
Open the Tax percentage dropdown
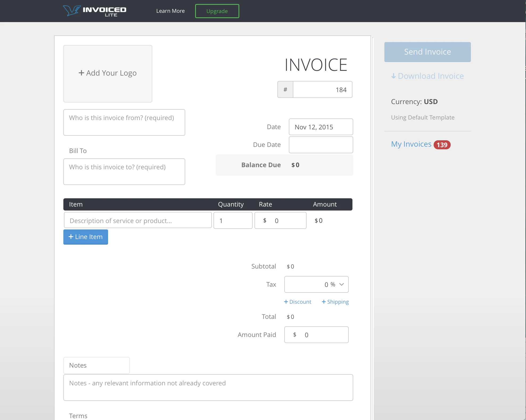tap(316, 284)
